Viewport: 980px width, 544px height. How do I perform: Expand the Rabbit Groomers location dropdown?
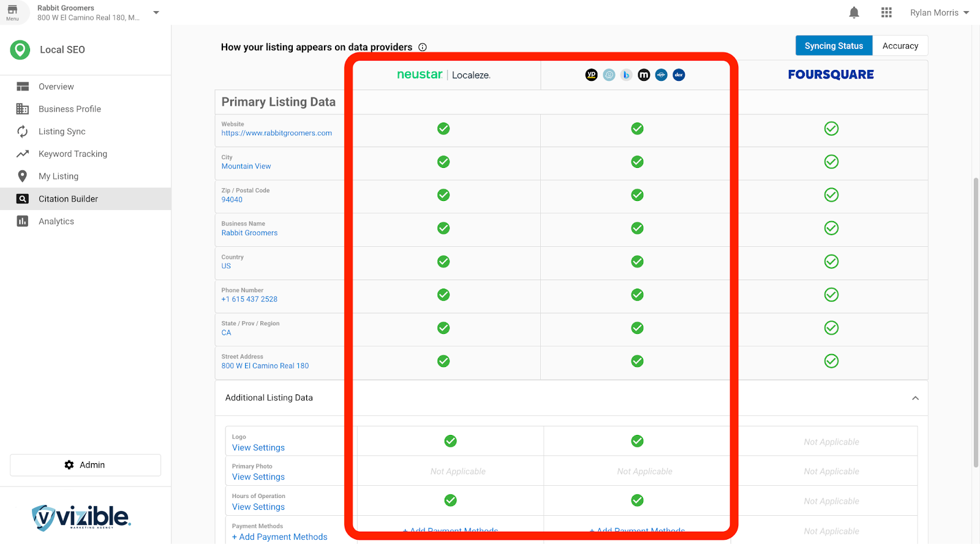tap(156, 13)
